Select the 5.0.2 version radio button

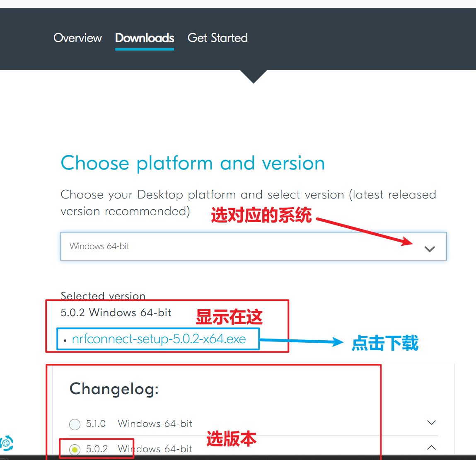tap(75, 449)
